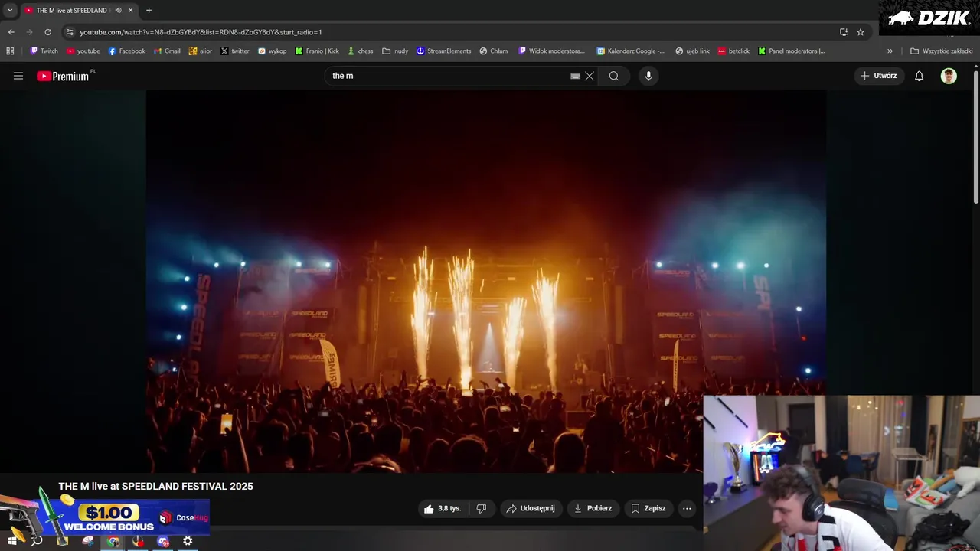This screenshot has height=551, width=980.
Task: Click the video title THE M live text
Action: point(155,486)
